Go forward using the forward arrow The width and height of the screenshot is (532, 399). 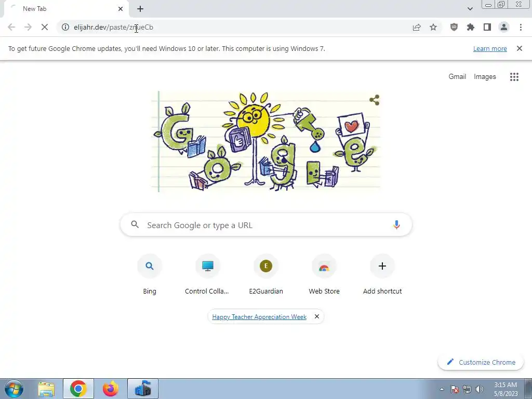(x=28, y=27)
